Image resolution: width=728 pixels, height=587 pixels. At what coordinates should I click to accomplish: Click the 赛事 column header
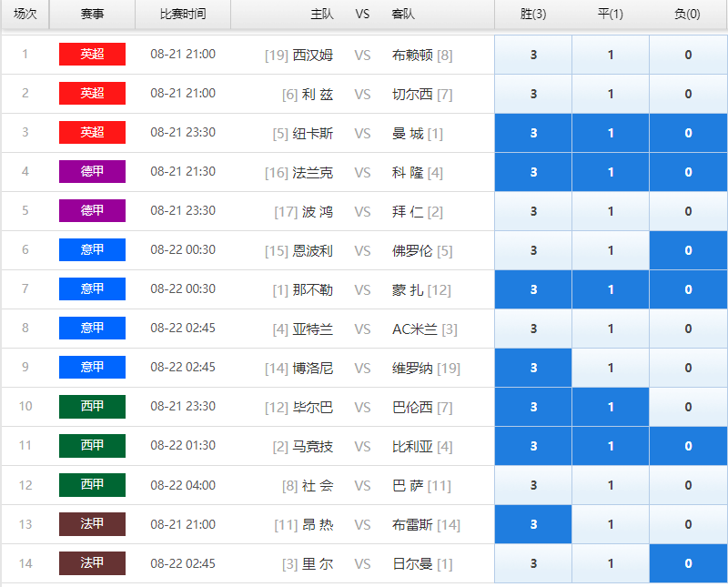(92, 14)
